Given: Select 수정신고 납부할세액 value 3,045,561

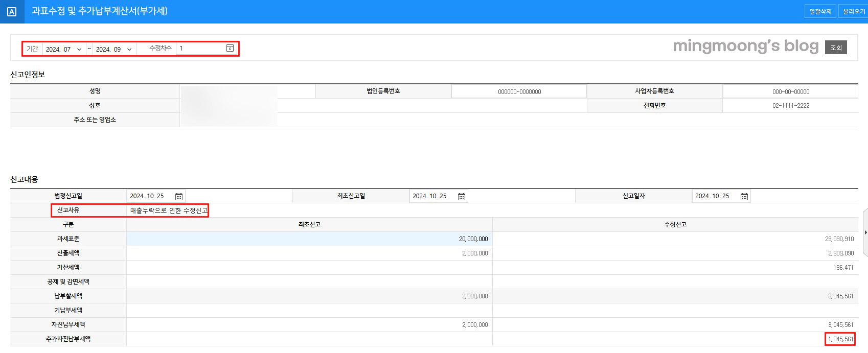Looking at the screenshot, I should tap(841, 296).
